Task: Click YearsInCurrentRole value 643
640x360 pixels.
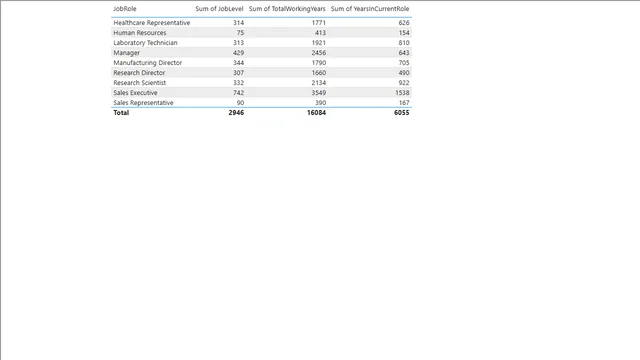Action: point(404,53)
